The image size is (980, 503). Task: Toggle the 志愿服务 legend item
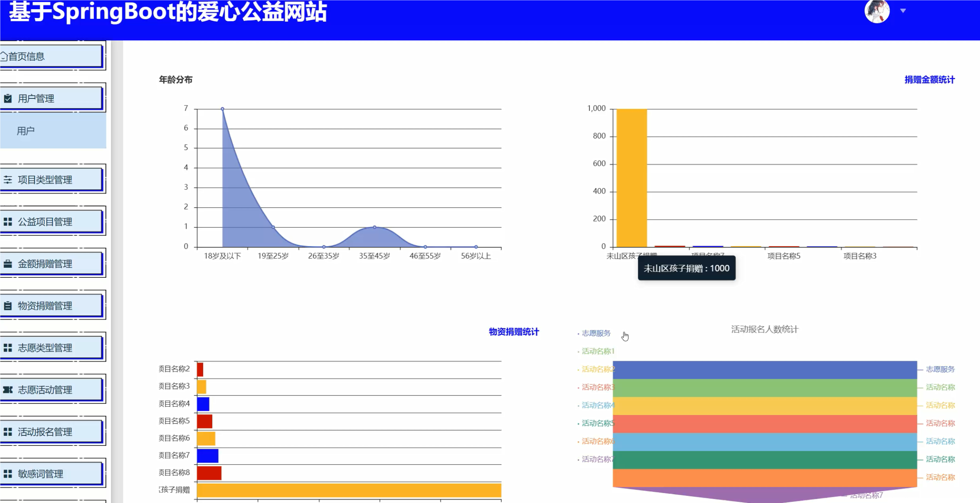(x=596, y=333)
